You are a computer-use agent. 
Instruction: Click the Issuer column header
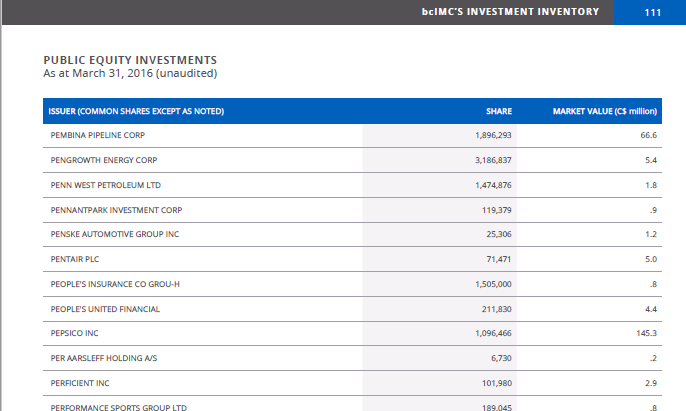pos(137,110)
